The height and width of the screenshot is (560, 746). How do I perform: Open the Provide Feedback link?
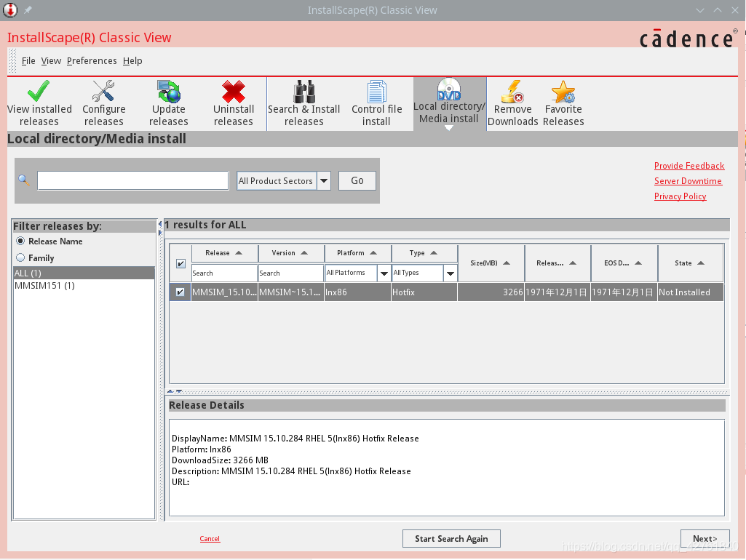[x=689, y=165]
